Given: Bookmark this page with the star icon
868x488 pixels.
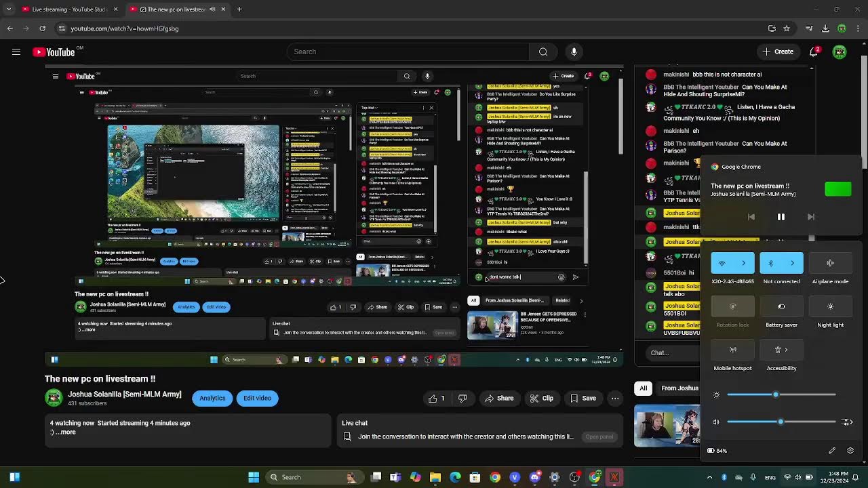Looking at the screenshot, I should pyautogui.click(x=787, y=28).
